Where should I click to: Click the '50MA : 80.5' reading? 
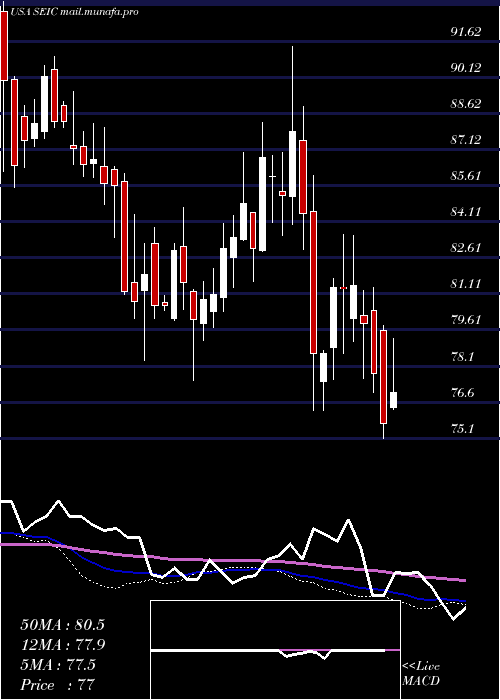click(62, 625)
